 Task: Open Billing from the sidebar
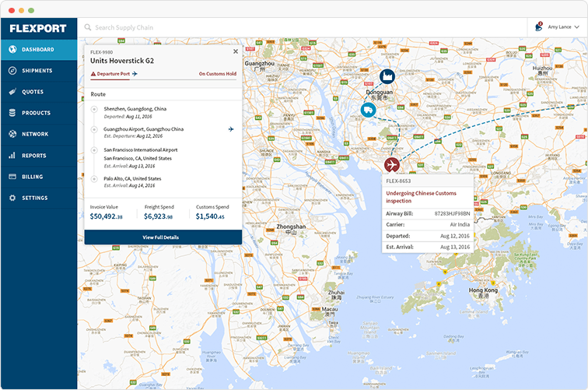(x=39, y=177)
